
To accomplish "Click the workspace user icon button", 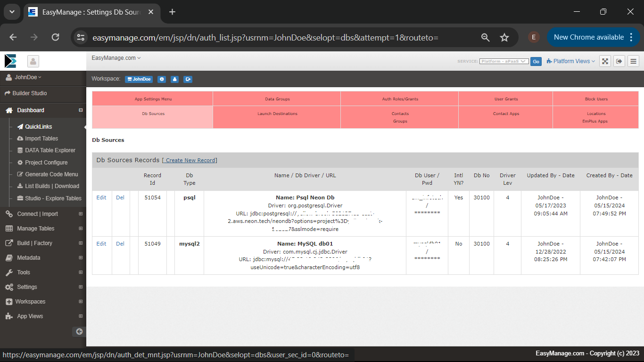I will click(175, 79).
